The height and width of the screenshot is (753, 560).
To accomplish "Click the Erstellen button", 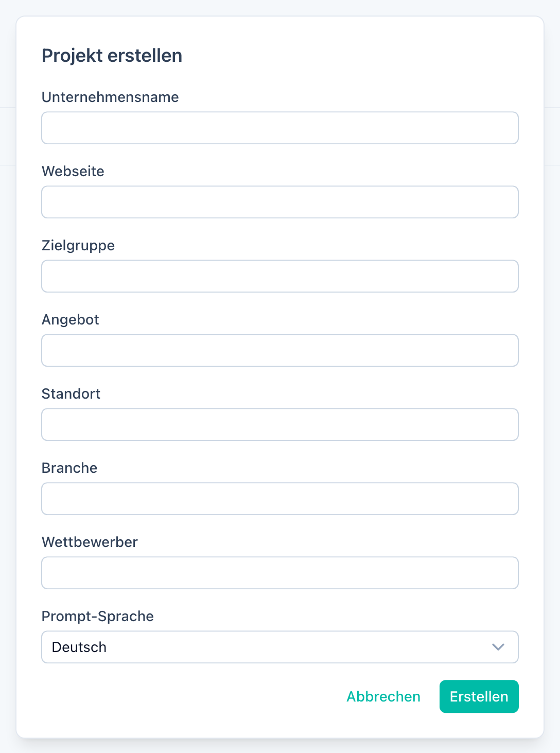I will [479, 696].
